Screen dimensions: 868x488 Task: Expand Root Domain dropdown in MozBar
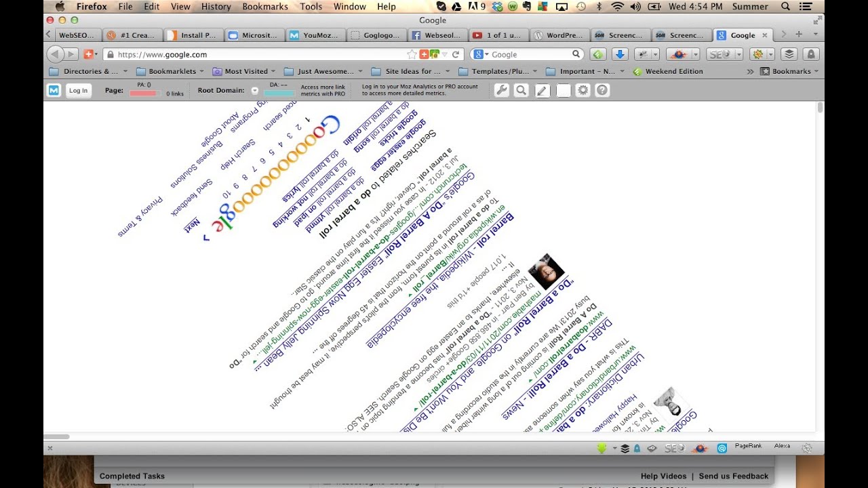(x=255, y=90)
